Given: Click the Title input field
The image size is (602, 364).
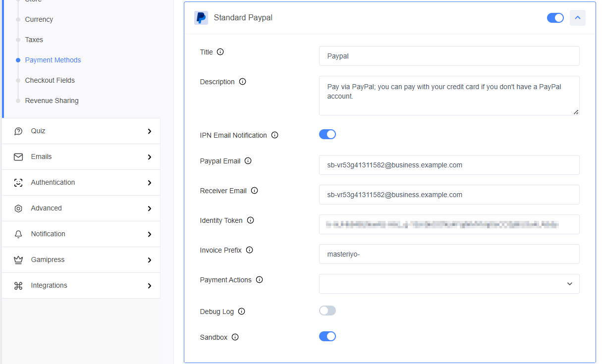Looking at the screenshot, I should [x=449, y=56].
